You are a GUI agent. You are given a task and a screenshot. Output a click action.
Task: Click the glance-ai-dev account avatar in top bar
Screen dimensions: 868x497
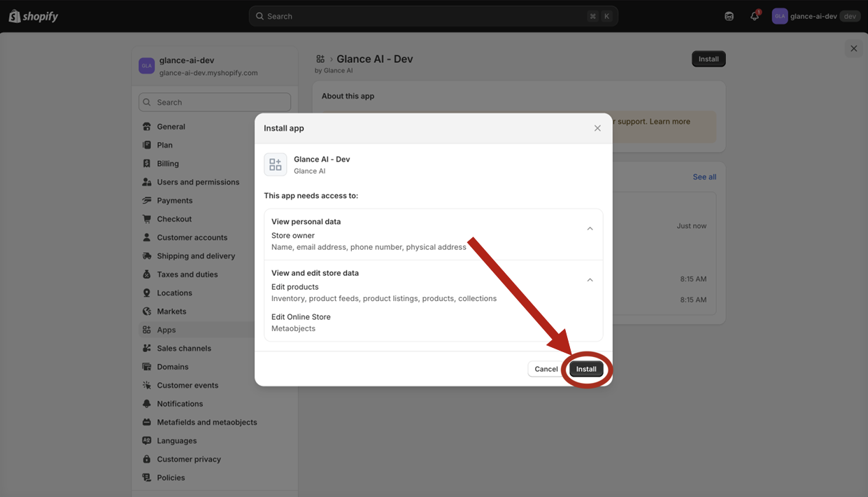coord(779,16)
